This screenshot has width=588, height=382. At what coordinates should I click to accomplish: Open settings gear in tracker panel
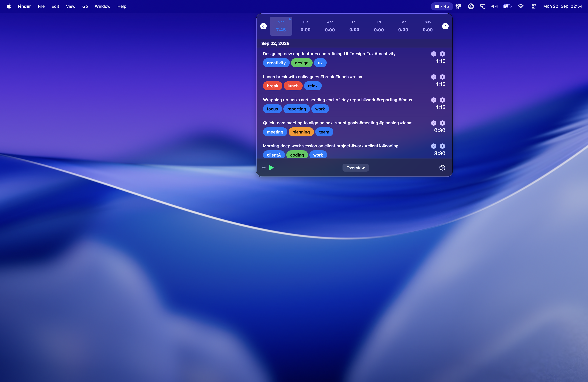(x=442, y=168)
